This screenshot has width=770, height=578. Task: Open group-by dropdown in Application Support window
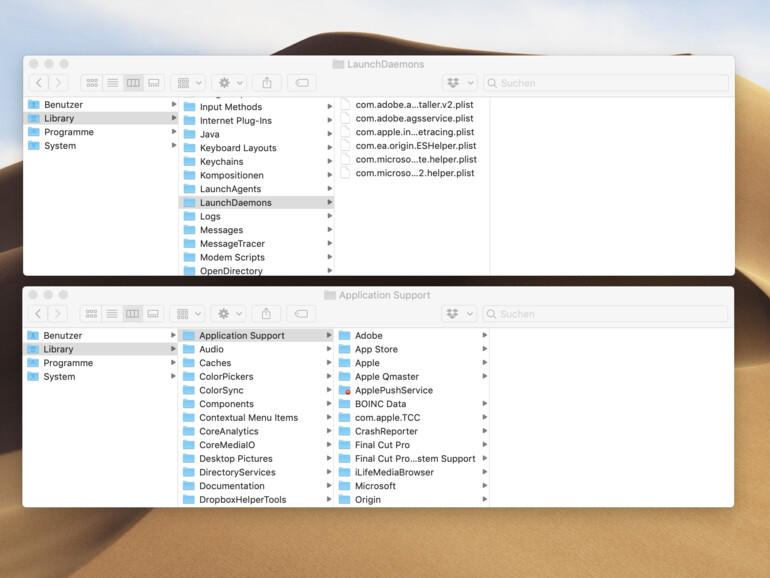pyautogui.click(x=187, y=314)
